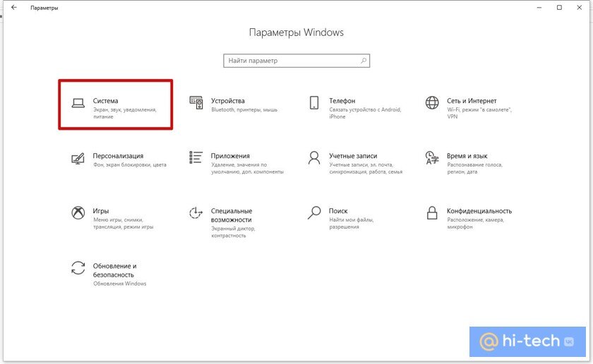
Task: Close the Параметры window
Action: 580,8
